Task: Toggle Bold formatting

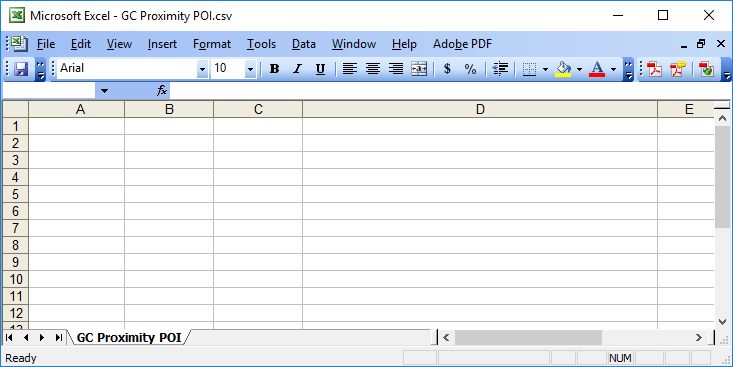Action: point(274,69)
